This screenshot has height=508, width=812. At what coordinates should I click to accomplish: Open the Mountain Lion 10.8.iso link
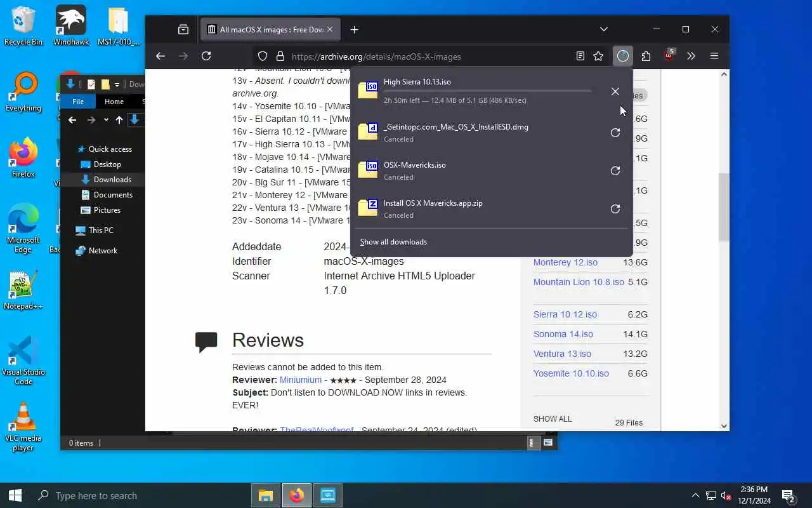coord(579,282)
